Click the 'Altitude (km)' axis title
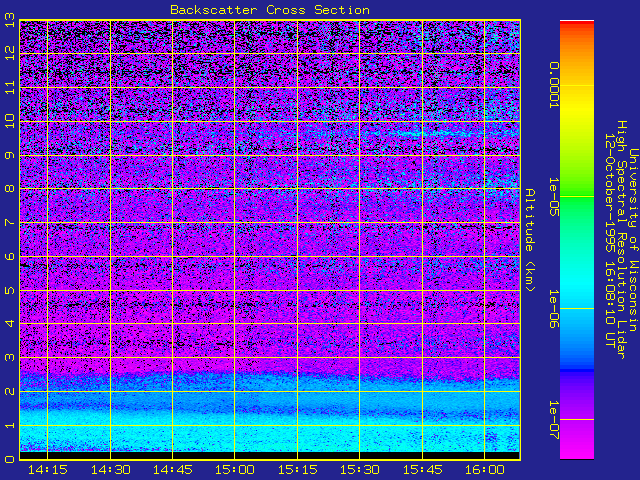 529,240
